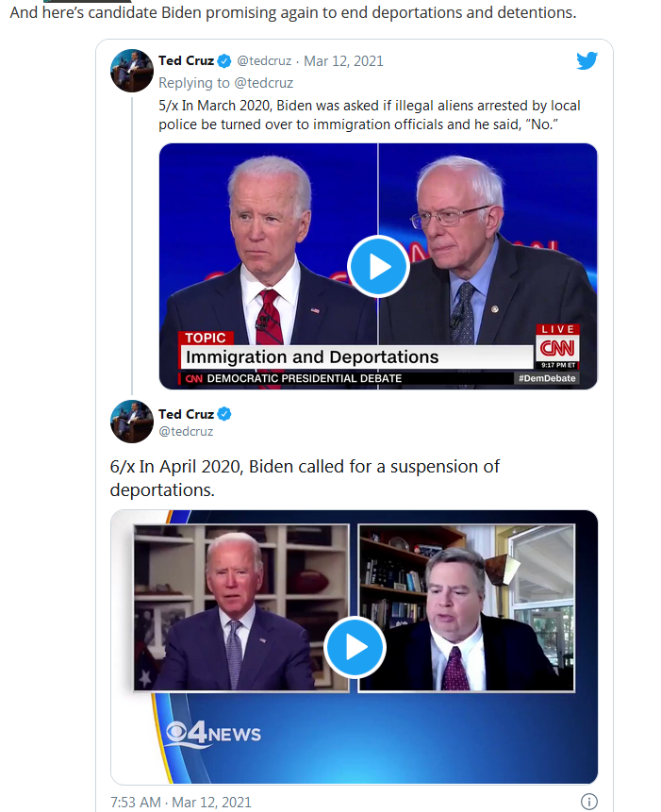Play the CNN Democratic debate video

[378, 267]
